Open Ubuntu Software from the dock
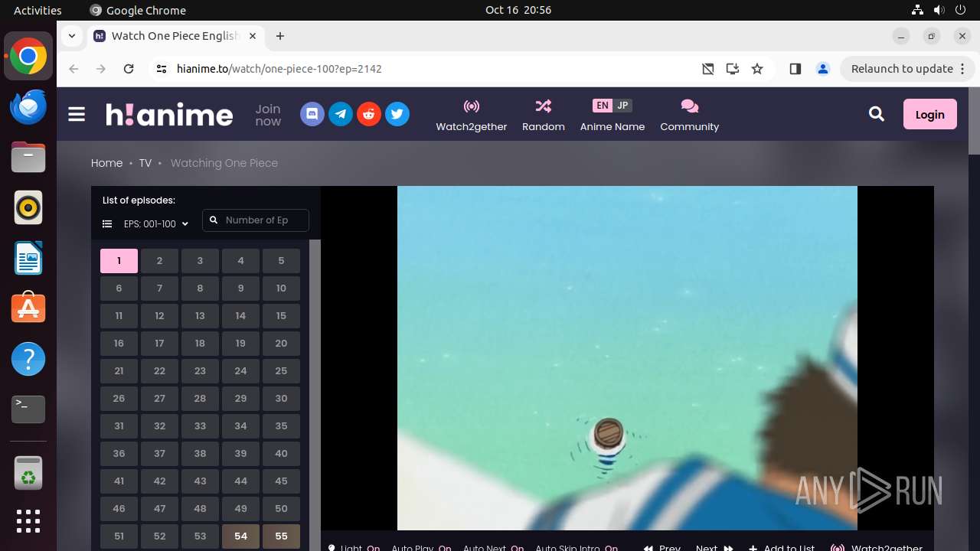The width and height of the screenshot is (980, 551). click(x=28, y=308)
